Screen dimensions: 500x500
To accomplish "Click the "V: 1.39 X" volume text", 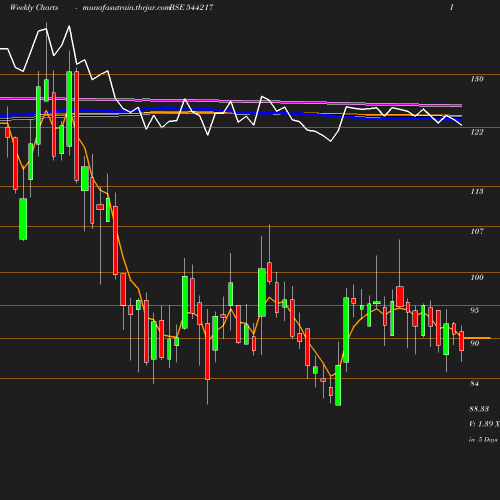I will (x=484, y=424).
